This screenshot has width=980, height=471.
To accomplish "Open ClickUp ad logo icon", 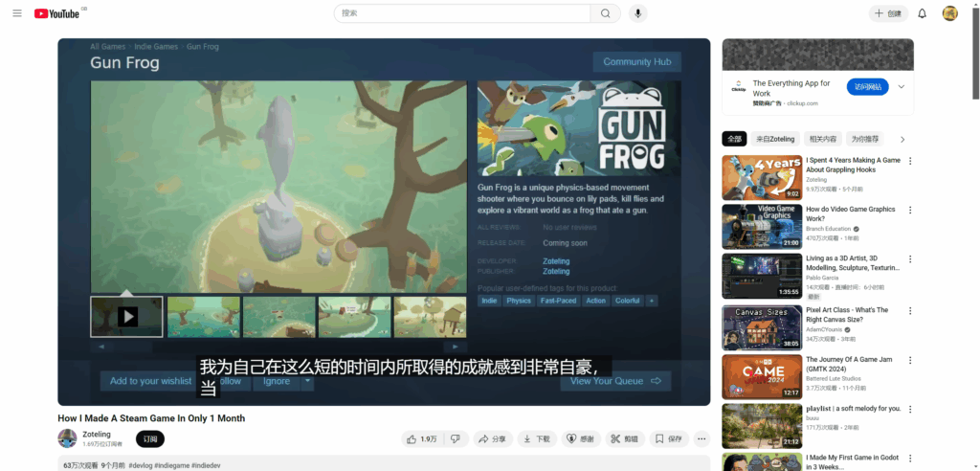I will (x=738, y=87).
